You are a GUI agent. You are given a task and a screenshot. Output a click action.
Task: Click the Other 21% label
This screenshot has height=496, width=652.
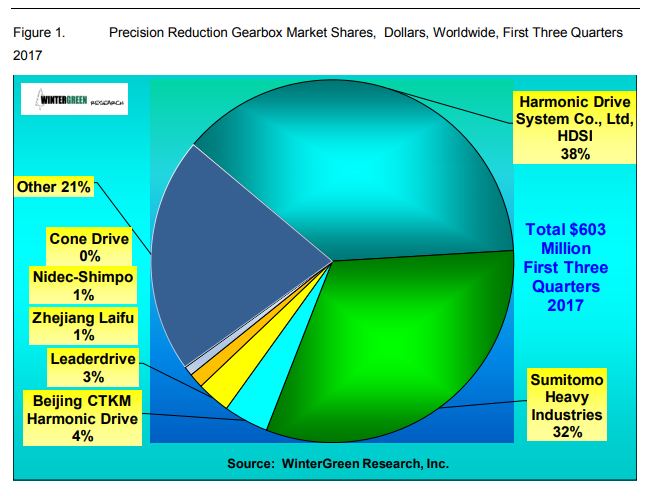(x=54, y=187)
